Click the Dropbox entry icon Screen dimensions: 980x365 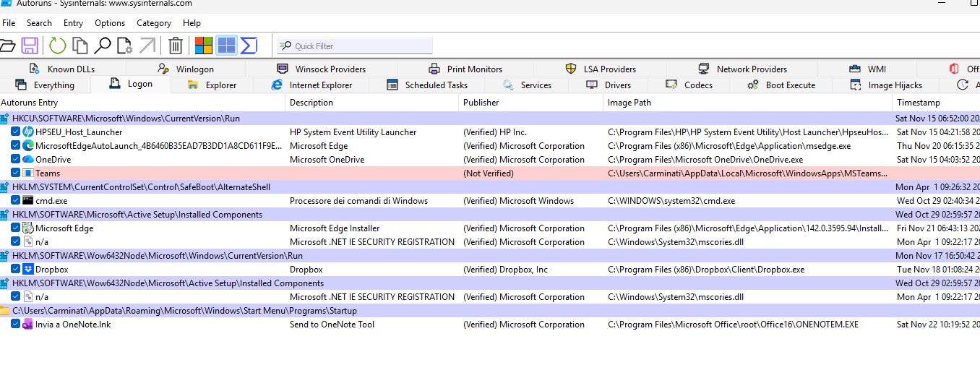point(28,270)
